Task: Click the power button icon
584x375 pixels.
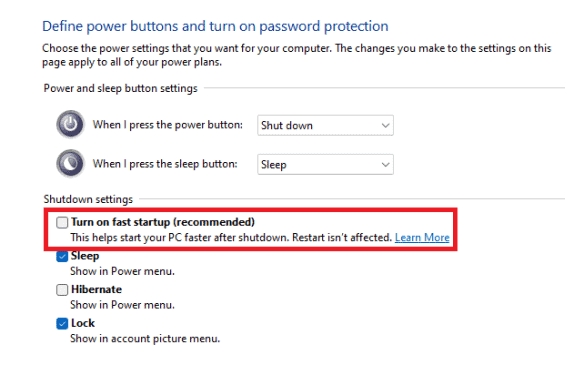Action: (70, 124)
